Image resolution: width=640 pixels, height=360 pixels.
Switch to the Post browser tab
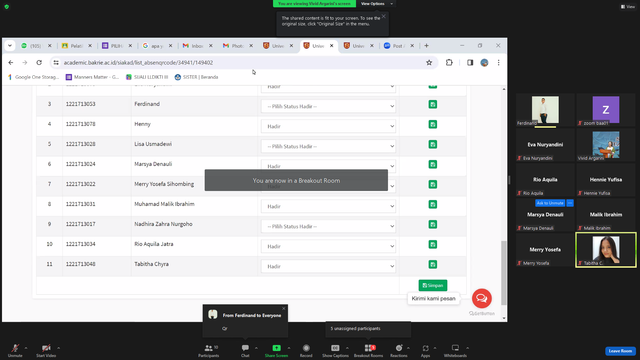398,46
